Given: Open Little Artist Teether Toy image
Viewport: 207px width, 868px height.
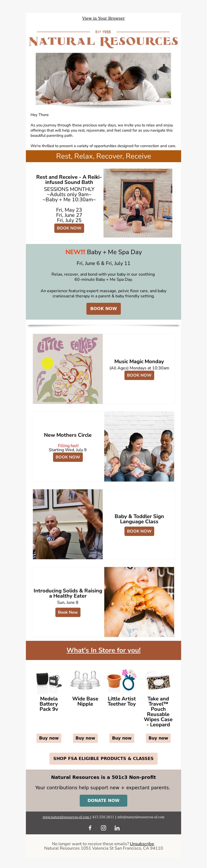Looking at the screenshot, I should (x=122, y=680).
